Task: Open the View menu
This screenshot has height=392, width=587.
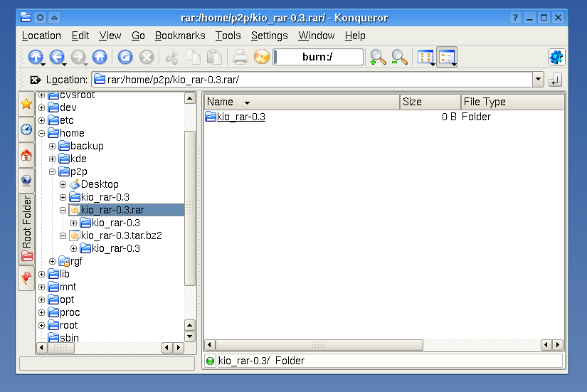Action: click(x=110, y=36)
